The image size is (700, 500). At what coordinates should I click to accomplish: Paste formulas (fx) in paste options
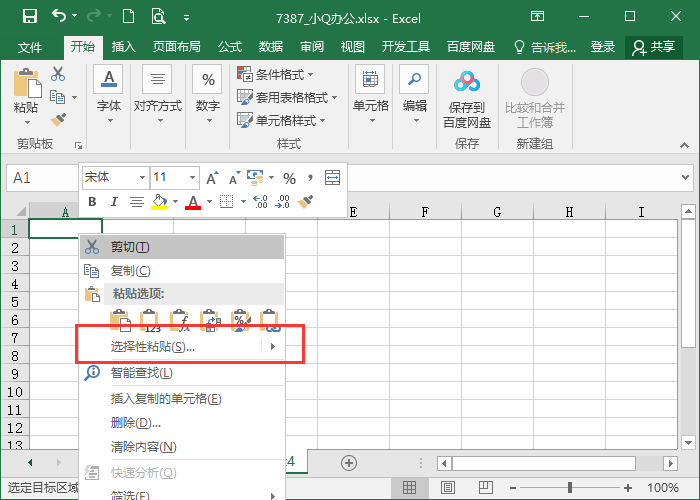[180, 321]
